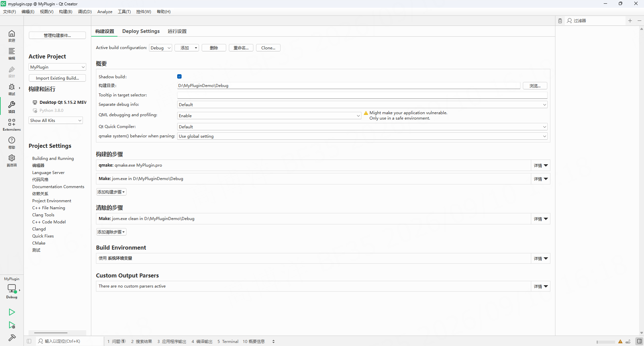This screenshot has width=644, height=346.
Task: Click the Tooltip in target selector field
Action: pos(362,95)
